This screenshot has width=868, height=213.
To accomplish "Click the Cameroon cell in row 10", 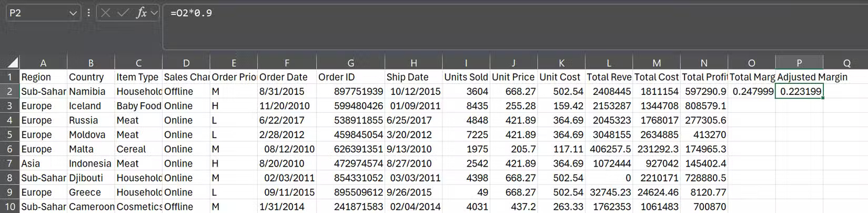I will (90, 207).
